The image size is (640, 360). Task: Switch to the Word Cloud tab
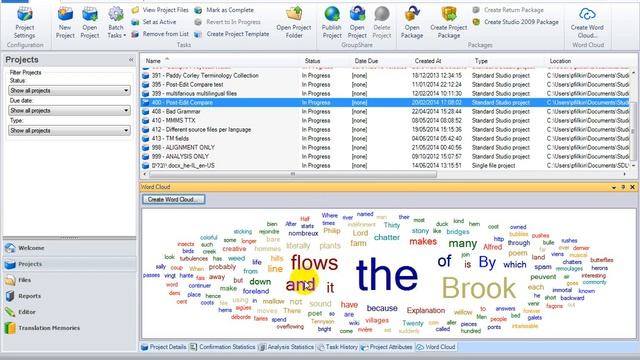click(436, 347)
